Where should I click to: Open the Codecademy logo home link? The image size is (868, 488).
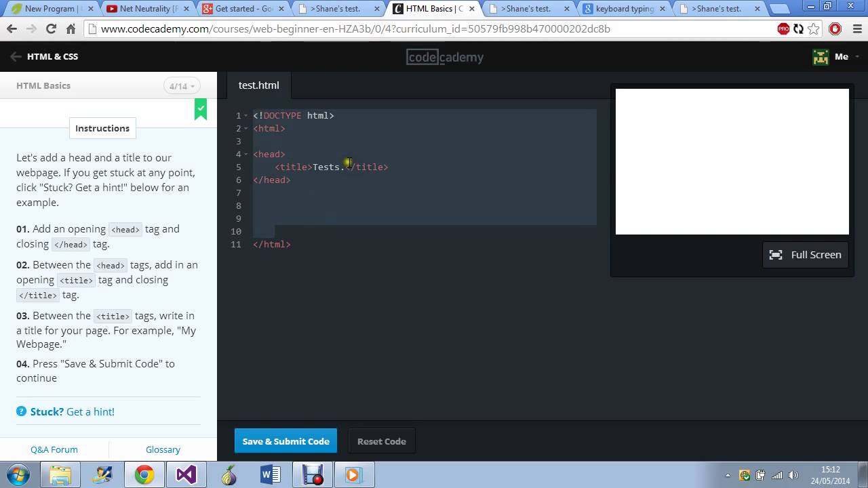445,57
